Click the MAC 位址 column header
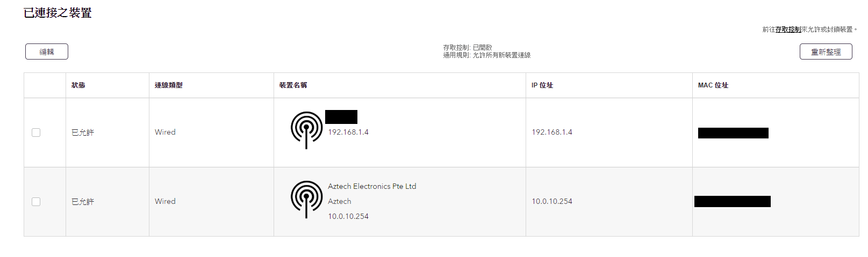The height and width of the screenshot is (257, 868). click(713, 85)
